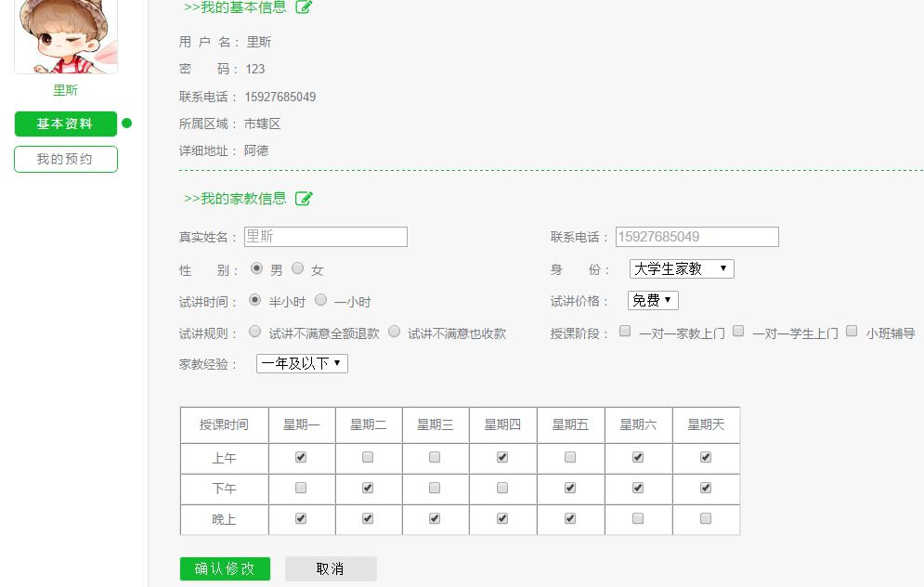Tick 星期六 晚上 schedule checkbox
The image size is (924, 587).
pos(638,518)
